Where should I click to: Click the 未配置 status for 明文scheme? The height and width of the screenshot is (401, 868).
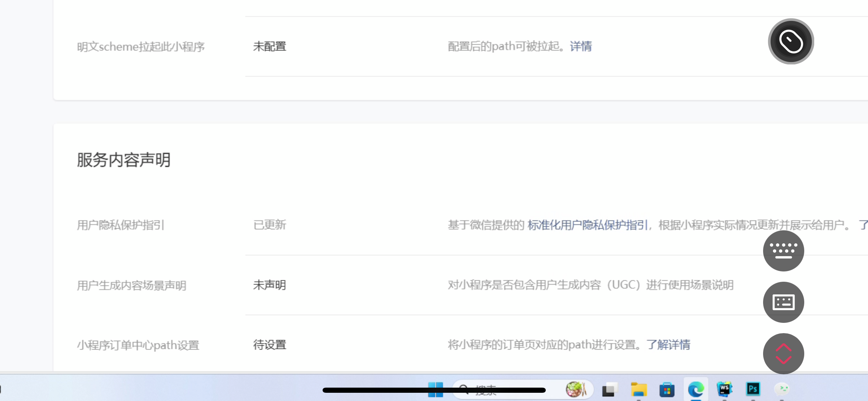click(269, 46)
